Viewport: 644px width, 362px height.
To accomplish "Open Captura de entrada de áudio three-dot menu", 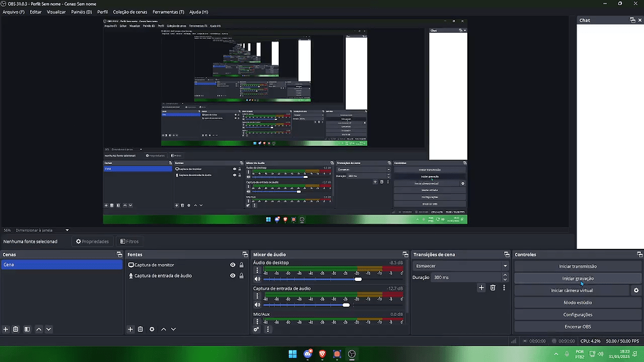I will tap(257, 296).
